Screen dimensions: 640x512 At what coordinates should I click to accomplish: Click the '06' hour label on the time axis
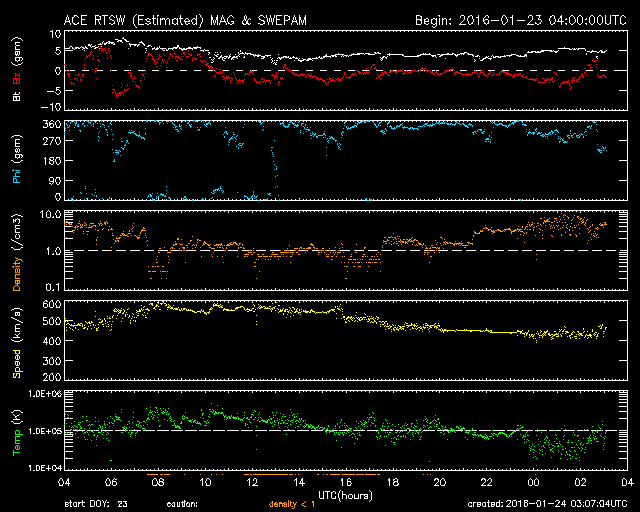tap(111, 482)
